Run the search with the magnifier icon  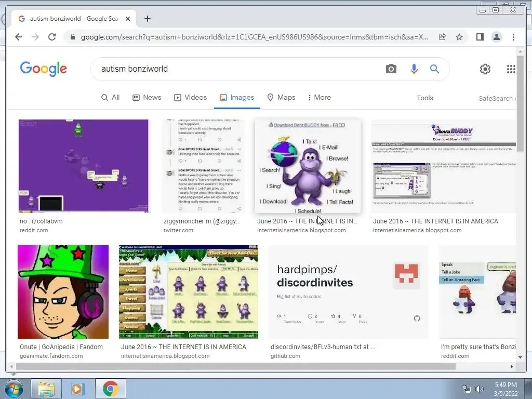435,69
